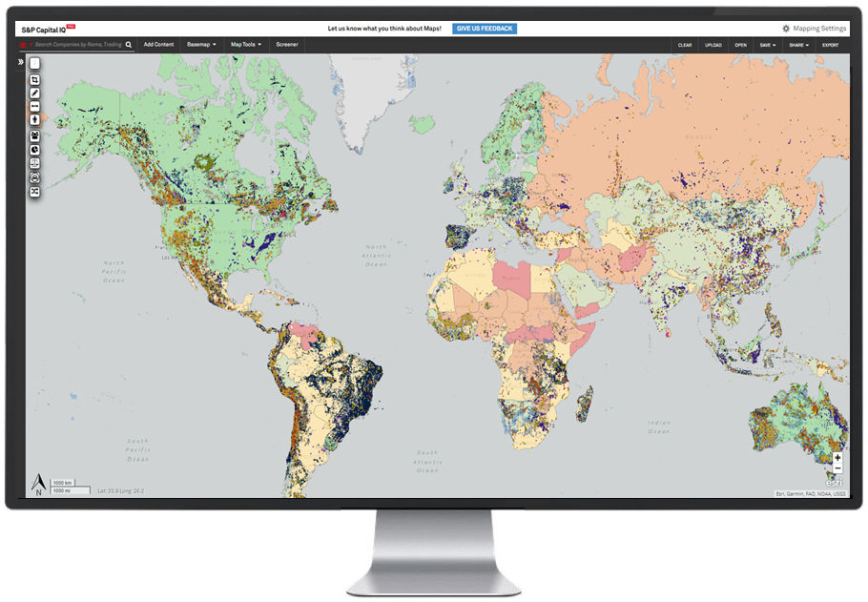Click the person street-view tool icon
This screenshot has width=868, height=602.
coord(35,120)
